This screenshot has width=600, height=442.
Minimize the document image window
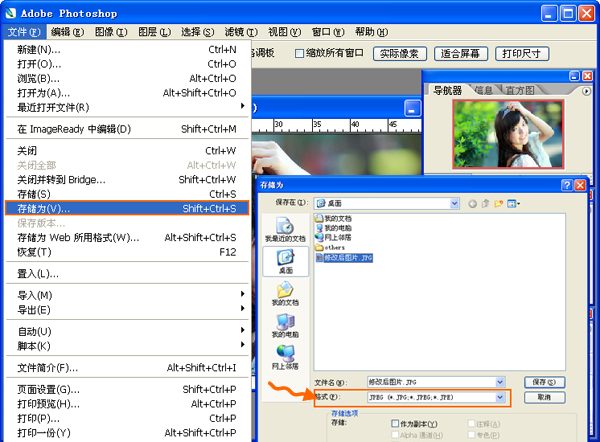coord(412,108)
